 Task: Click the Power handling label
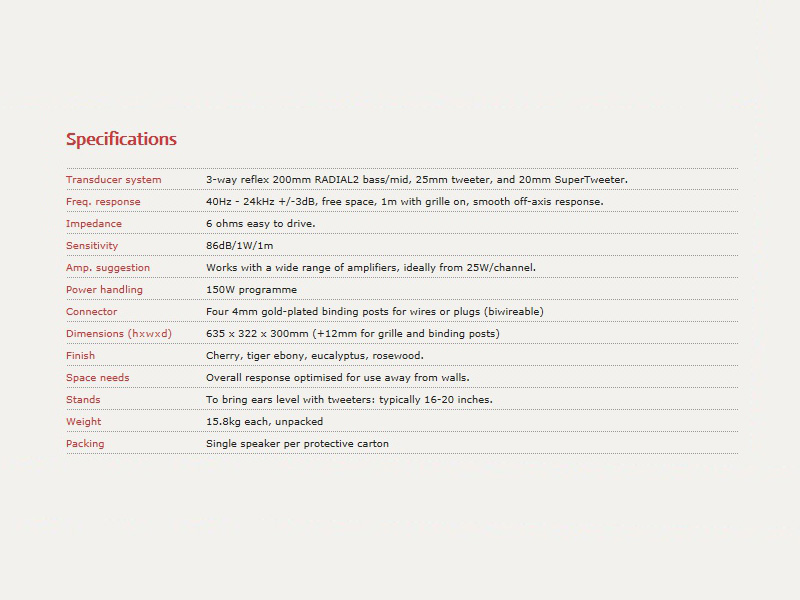click(104, 290)
